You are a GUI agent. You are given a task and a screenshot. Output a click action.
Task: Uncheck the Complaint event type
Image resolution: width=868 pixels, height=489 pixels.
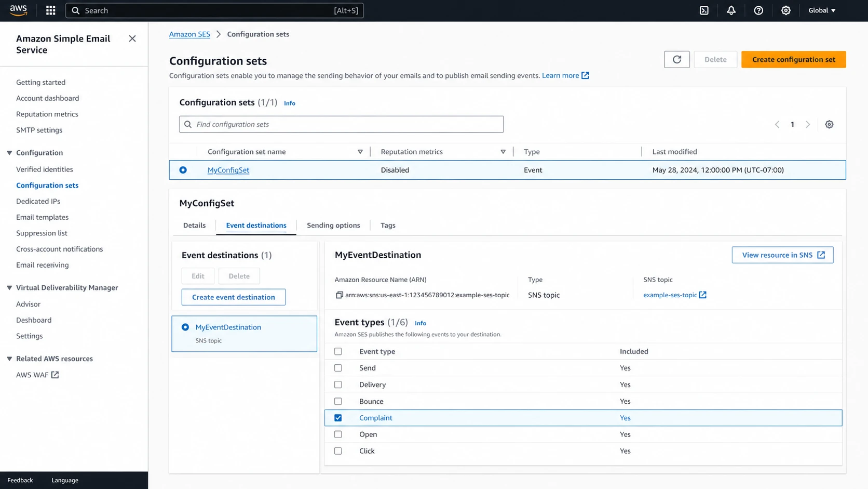click(338, 418)
